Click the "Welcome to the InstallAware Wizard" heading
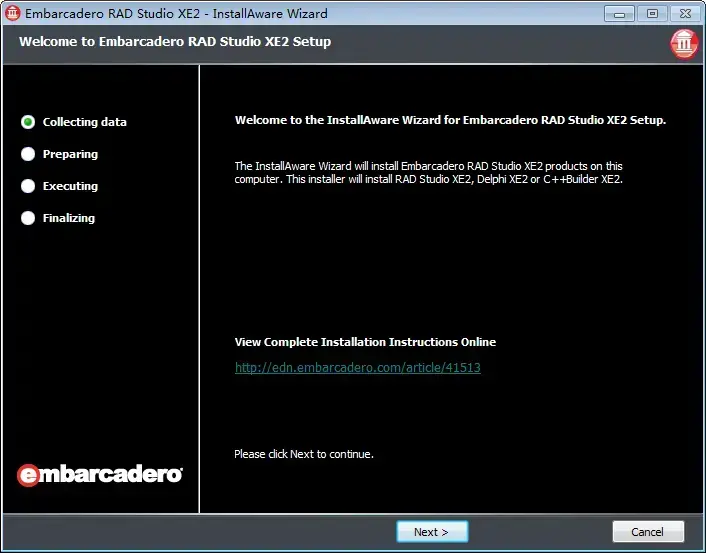The width and height of the screenshot is (706, 553). click(450, 120)
